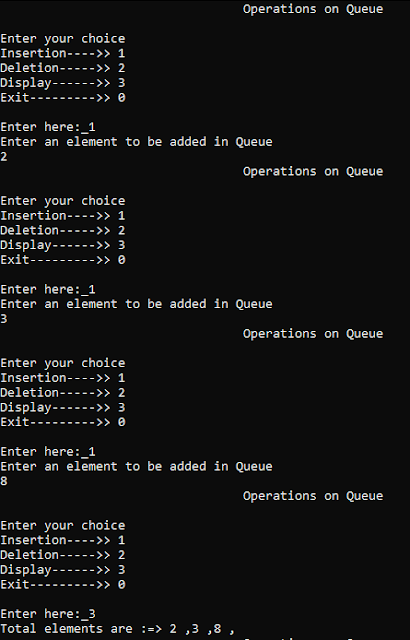Click the "Operations on Queue" heading right after value 3
The height and width of the screenshot is (640, 410).
tap(313, 334)
